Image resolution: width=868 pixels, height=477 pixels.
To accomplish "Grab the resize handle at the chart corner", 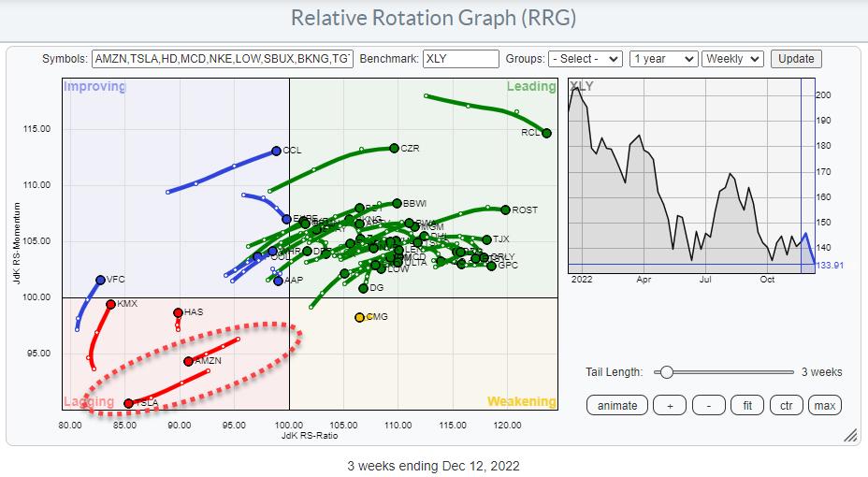I will click(x=851, y=435).
